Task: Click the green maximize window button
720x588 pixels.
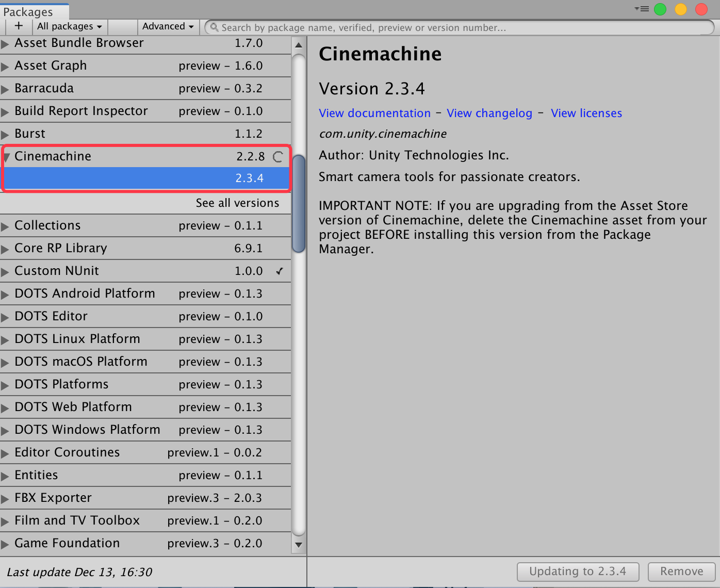Action: tap(660, 9)
